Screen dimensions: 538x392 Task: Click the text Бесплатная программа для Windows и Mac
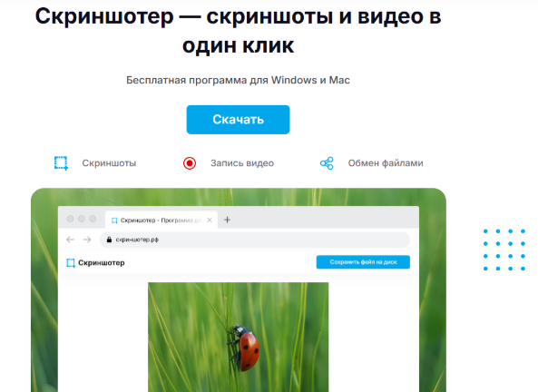[x=238, y=80]
